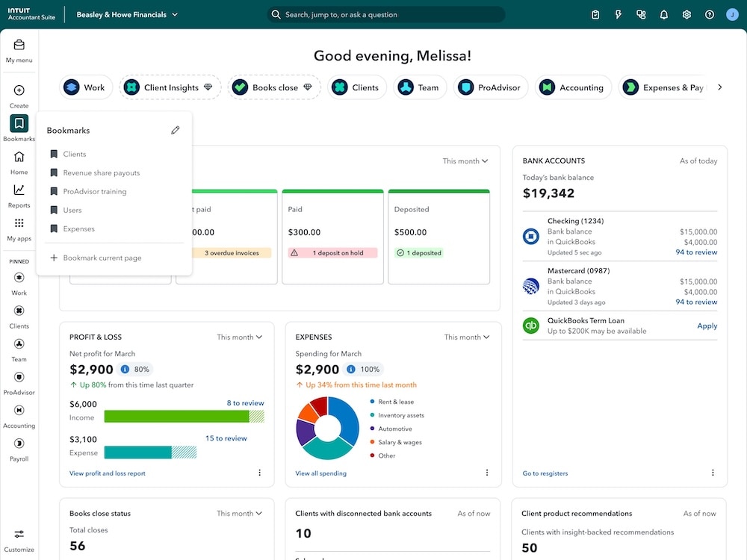Select the Client Insights shortcut
The height and width of the screenshot is (560, 747).
[170, 87]
